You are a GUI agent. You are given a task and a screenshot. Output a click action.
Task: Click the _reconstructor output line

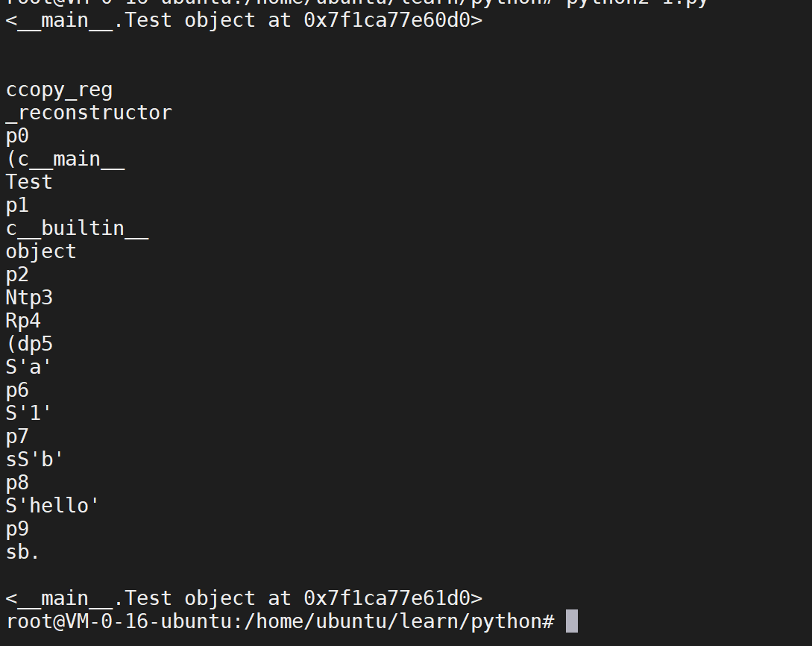pos(89,113)
